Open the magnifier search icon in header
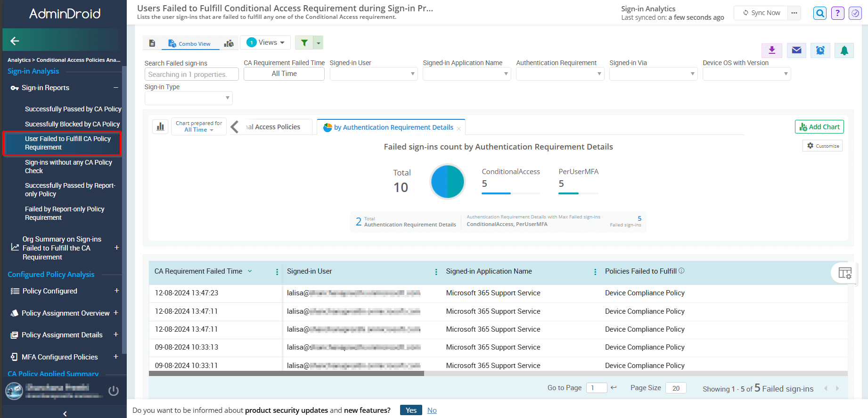The height and width of the screenshot is (418, 868). coord(820,13)
